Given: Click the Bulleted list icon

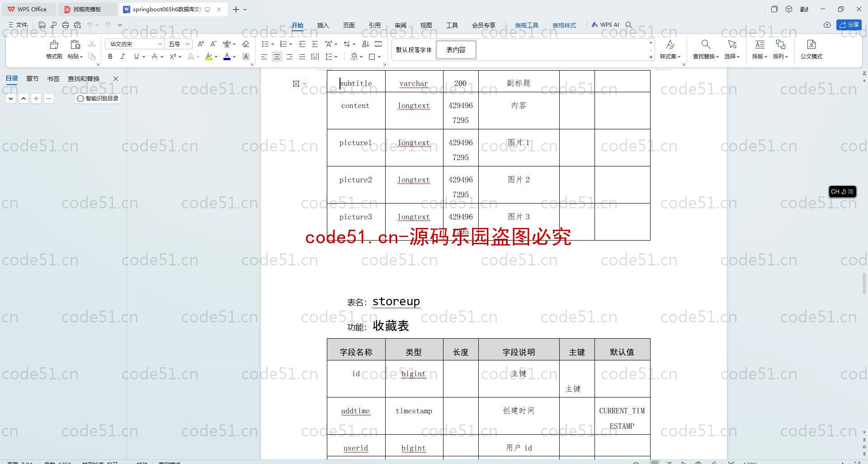Looking at the screenshot, I should [265, 44].
